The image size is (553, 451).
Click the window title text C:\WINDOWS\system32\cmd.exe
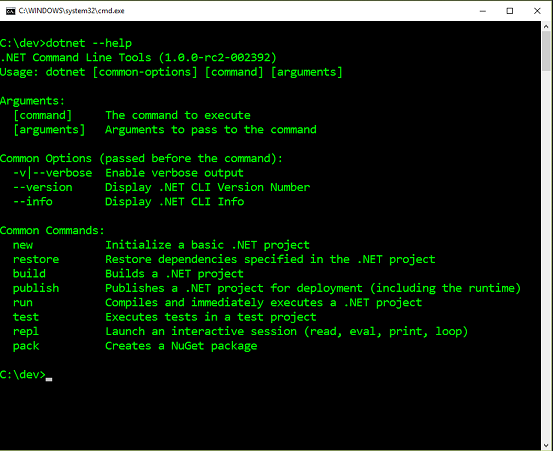[72, 11]
